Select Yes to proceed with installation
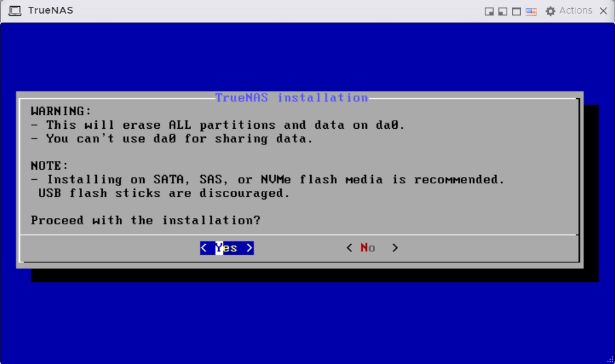The image size is (615, 364). tap(226, 248)
